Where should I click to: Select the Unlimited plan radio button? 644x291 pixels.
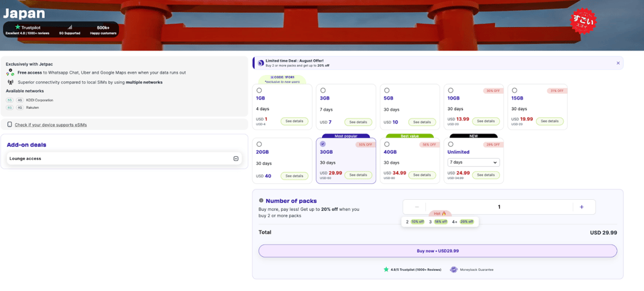click(x=451, y=144)
